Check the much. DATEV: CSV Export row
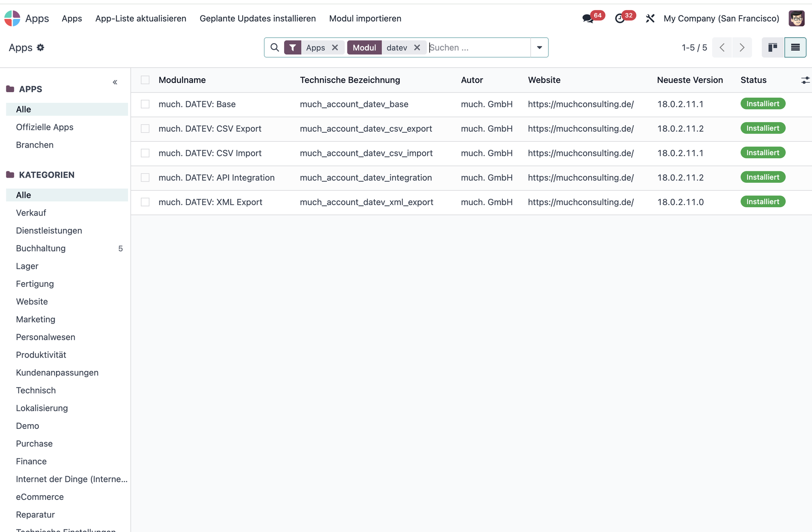812x532 pixels. pyautogui.click(x=145, y=129)
